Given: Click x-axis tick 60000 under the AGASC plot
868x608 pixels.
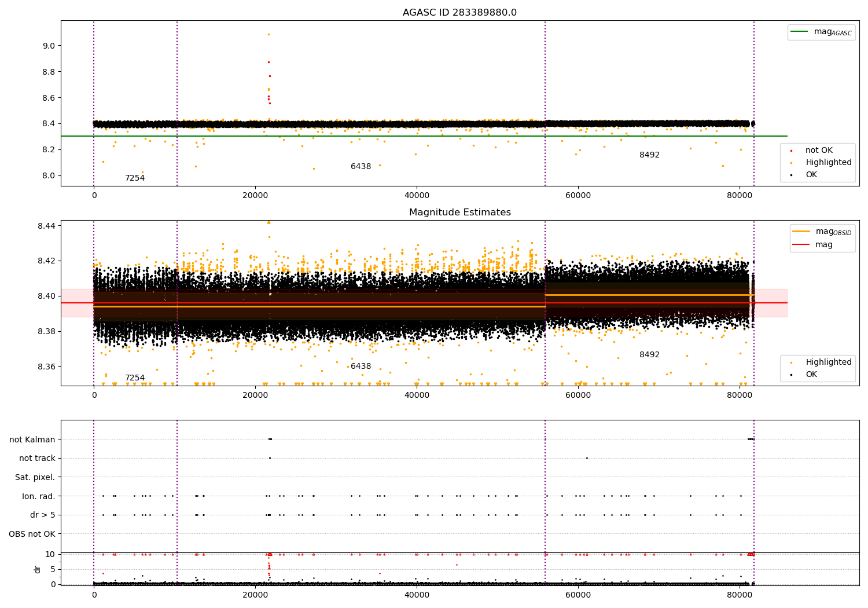Looking at the screenshot, I should 578,196.
